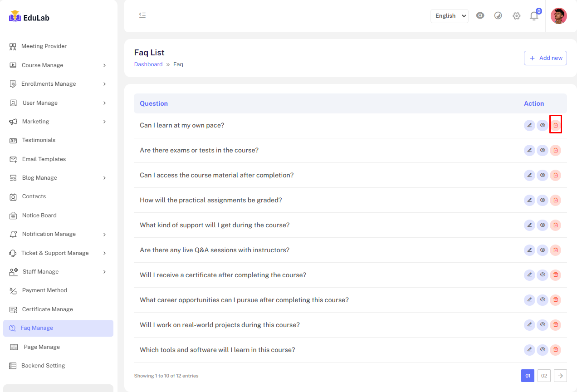View the live Q&A sessions FAQ entry
The width and height of the screenshot is (577, 392).
(x=543, y=250)
